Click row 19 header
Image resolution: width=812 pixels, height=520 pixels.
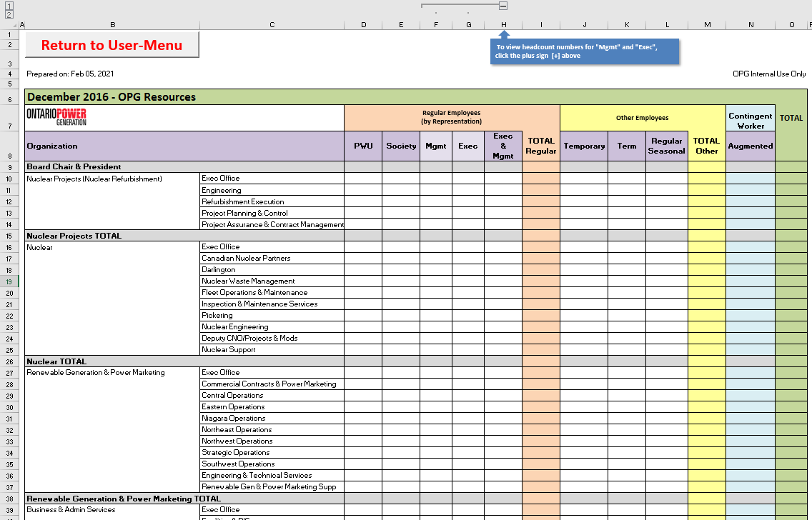pos(9,281)
